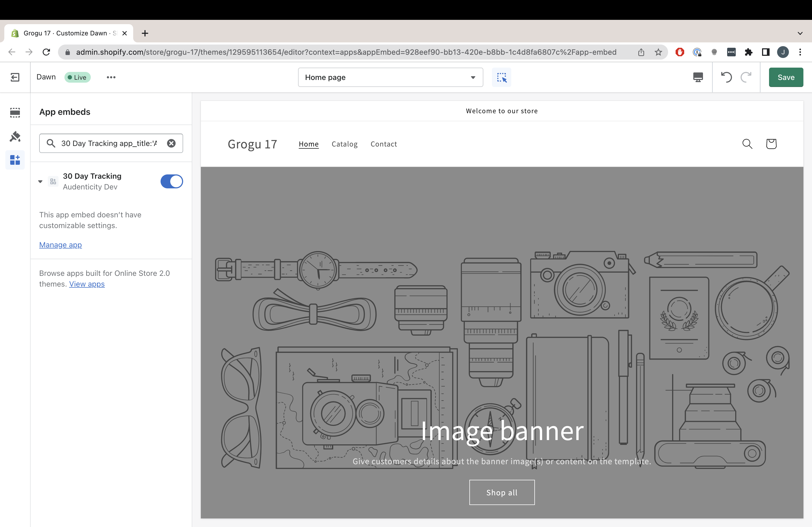
Task: Open the Sections panel icon in sidebar
Action: [15, 112]
